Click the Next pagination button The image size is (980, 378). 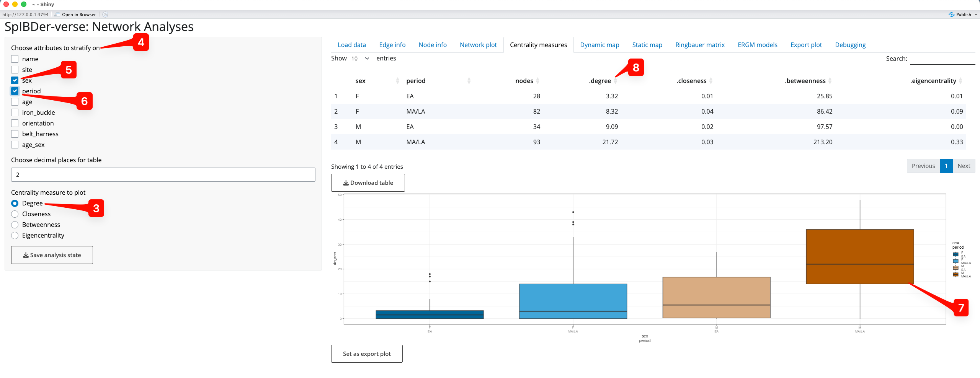[964, 166]
